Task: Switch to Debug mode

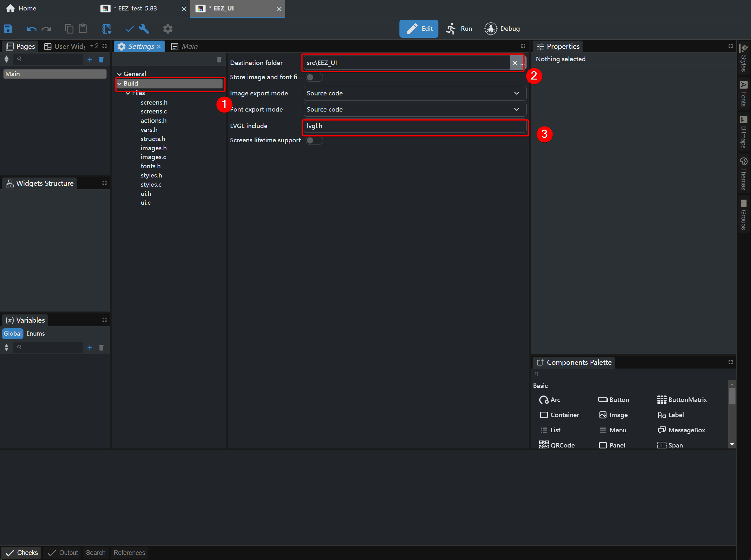Action: pyautogui.click(x=502, y=29)
